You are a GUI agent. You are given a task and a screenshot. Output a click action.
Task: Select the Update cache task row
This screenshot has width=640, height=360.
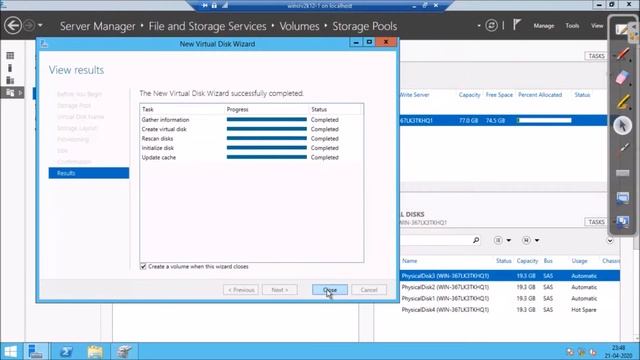pyautogui.click(x=251, y=157)
